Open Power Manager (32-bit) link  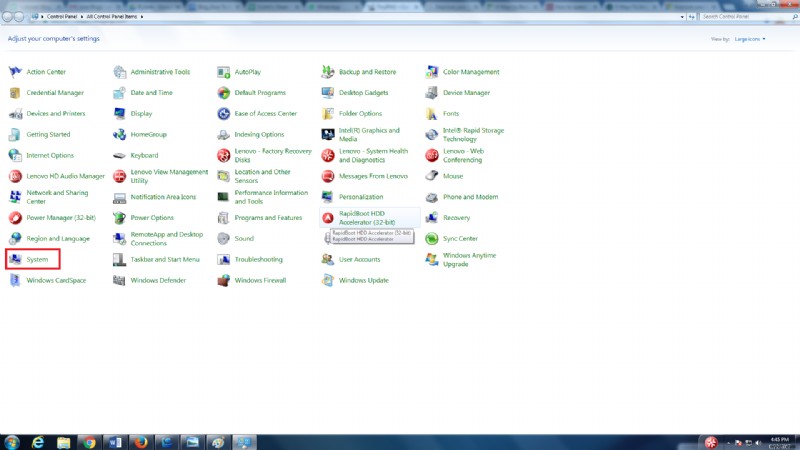(x=61, y=218)
